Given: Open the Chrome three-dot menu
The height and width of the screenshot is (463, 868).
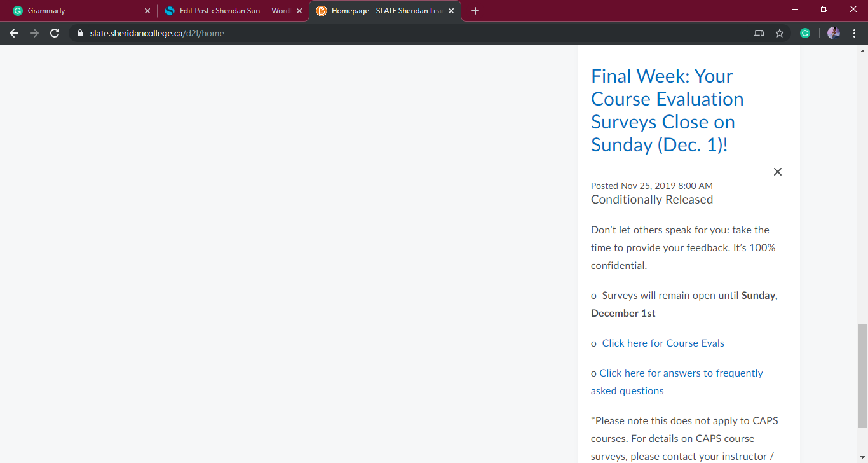Looking at the screenshot, I should (854, 33).
